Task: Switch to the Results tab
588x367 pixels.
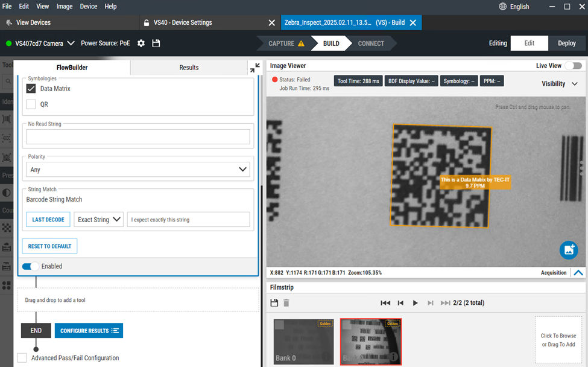Action: point(189,68)
